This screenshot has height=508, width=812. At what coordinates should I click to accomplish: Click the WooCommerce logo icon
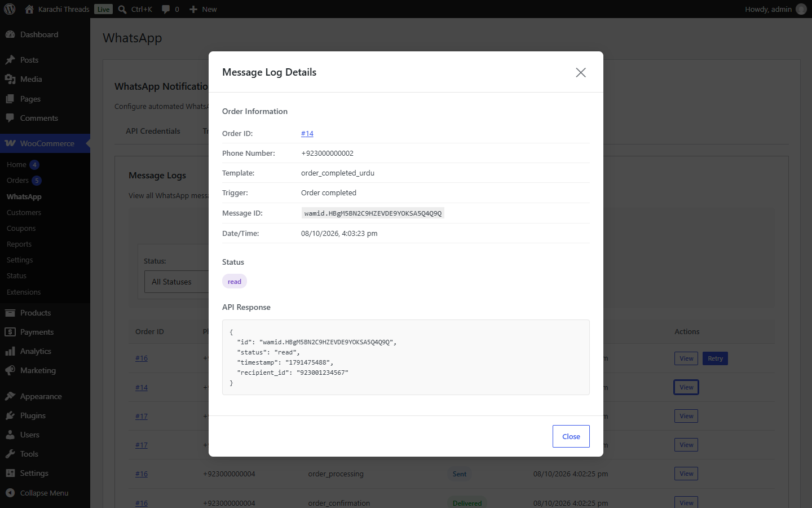pos(10,143)
